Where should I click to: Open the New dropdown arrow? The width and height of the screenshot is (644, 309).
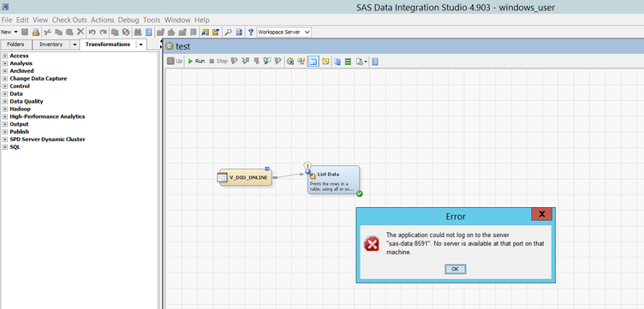click(x=15, y=32)
